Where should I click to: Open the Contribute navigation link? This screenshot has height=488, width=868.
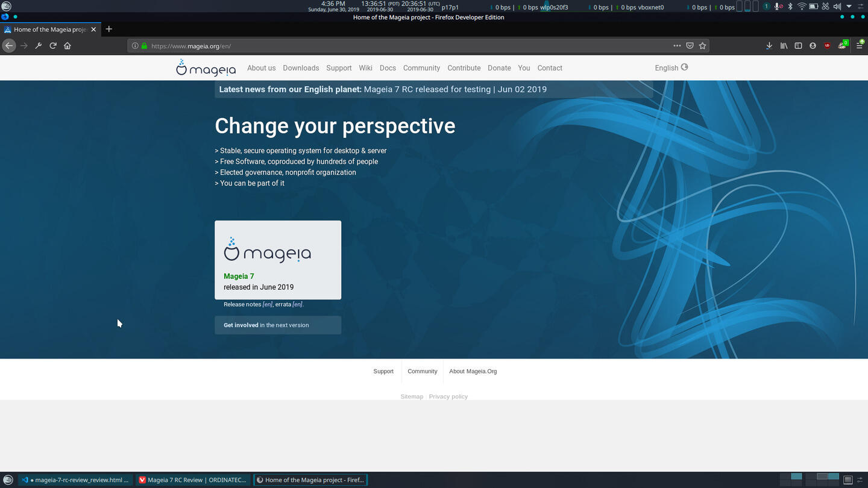click(464, 68)
